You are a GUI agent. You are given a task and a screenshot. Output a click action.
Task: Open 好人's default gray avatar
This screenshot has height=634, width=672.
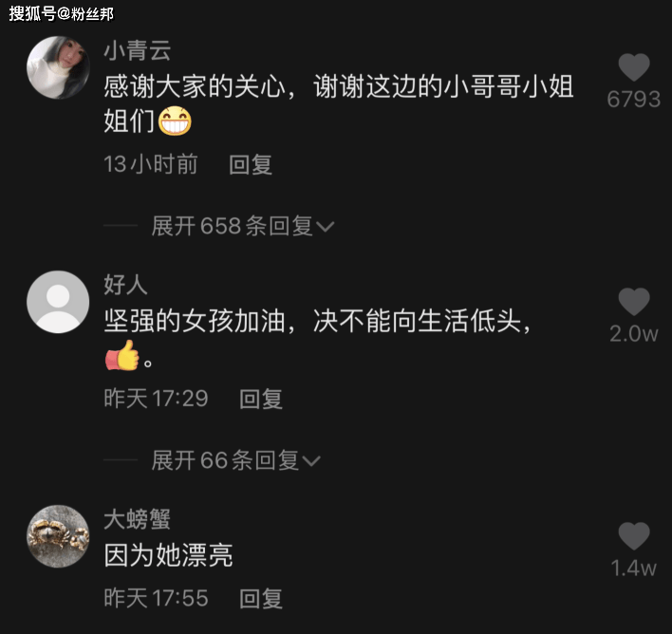click(x=58, y=302)
